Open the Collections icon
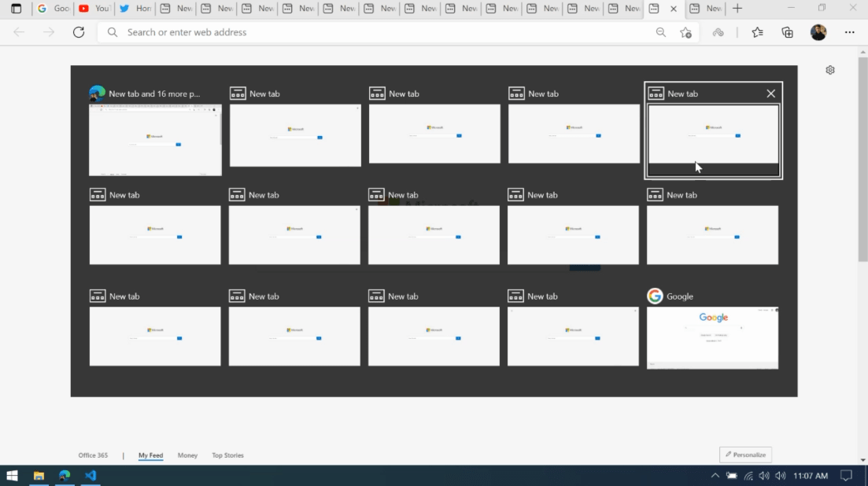This screenshot has width=868, height=486. coord(787,32)
